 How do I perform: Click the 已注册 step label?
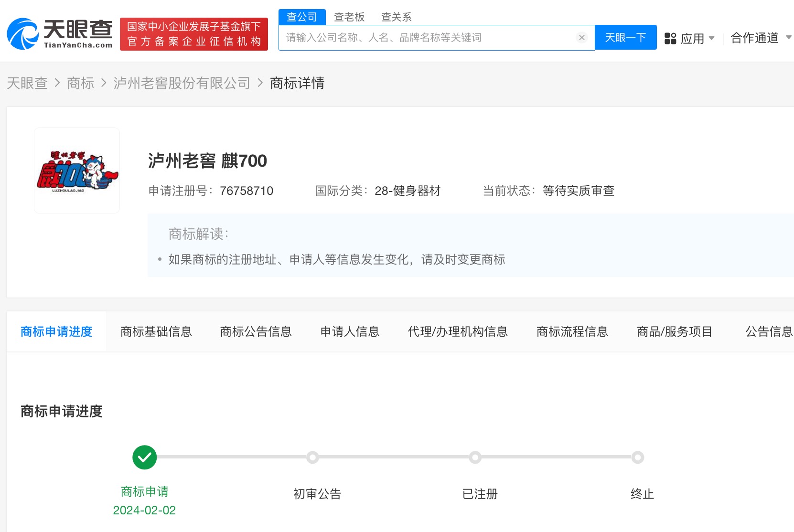pos(480,494)
